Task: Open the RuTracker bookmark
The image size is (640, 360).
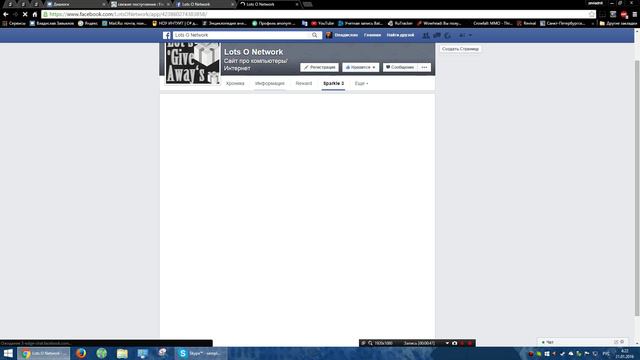Action: 400,24
